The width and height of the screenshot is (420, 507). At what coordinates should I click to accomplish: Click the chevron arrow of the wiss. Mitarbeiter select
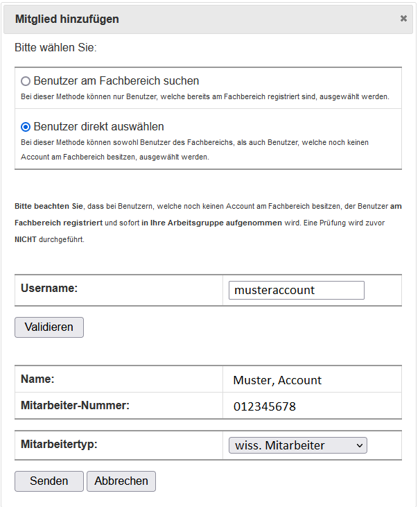point(360,446)
